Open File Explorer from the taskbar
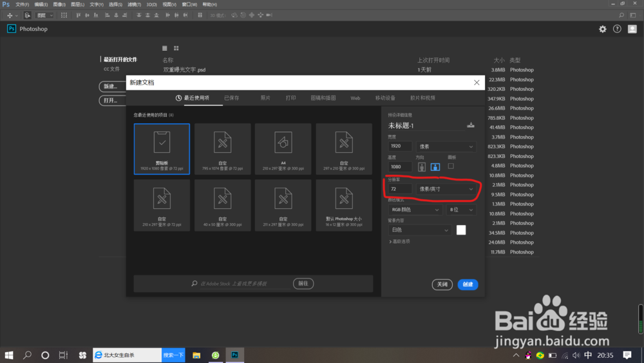 pos(196,355)
